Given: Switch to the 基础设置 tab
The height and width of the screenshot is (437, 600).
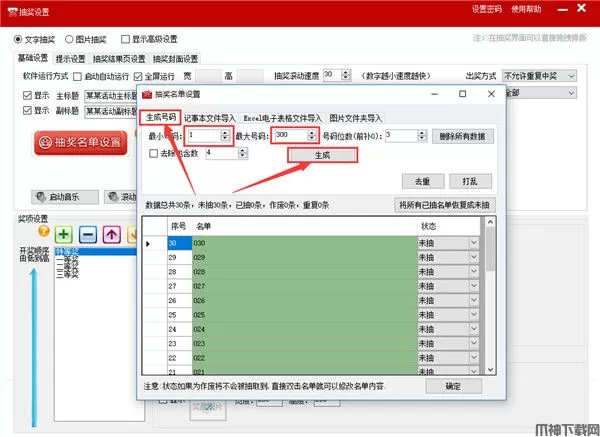Looking at the screenshot, I should click(x=33, y=58).
